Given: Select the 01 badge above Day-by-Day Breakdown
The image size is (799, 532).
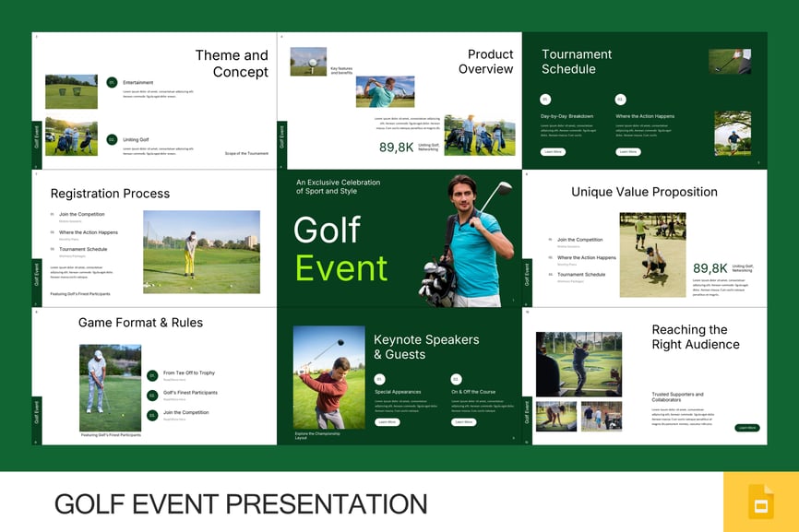Looking at the screenshot, I should [545, 99].
